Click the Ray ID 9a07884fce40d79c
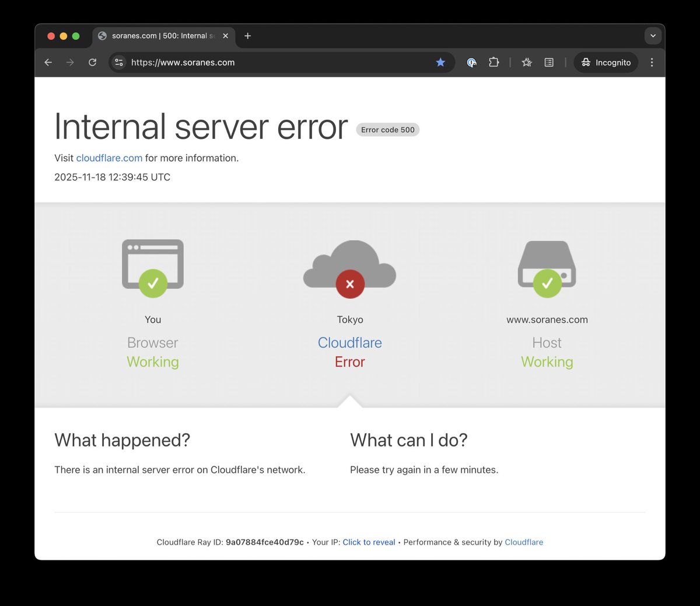 [265, 542]
